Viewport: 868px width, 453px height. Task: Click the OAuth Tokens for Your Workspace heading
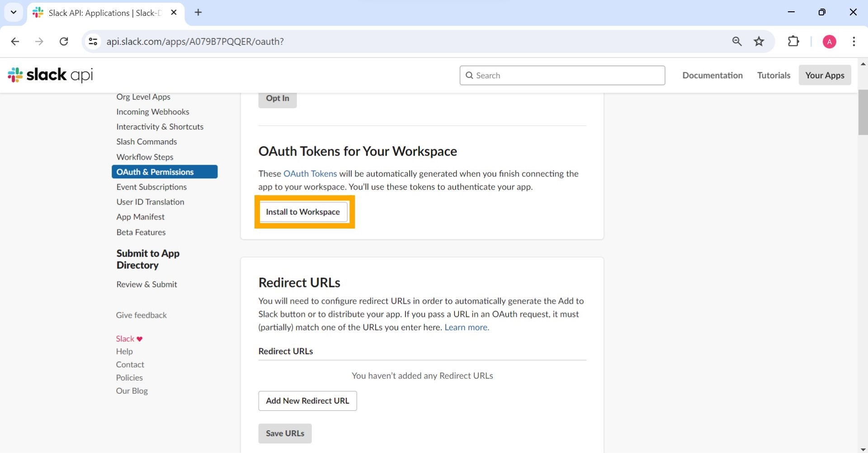click(x=358, y=151)
